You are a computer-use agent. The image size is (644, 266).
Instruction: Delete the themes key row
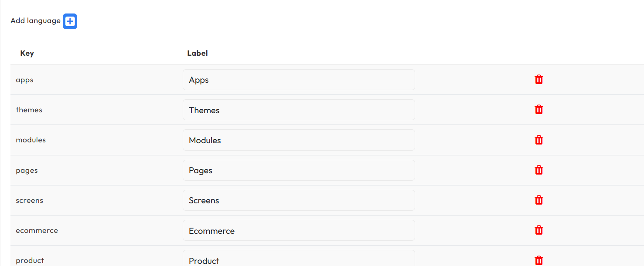point(539,109)
